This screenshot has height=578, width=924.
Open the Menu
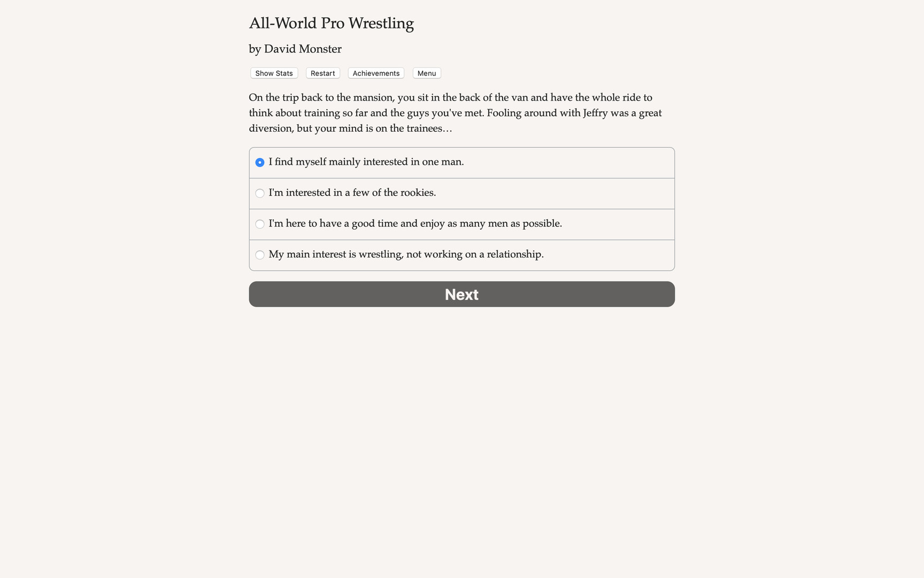tap(426, 73)
